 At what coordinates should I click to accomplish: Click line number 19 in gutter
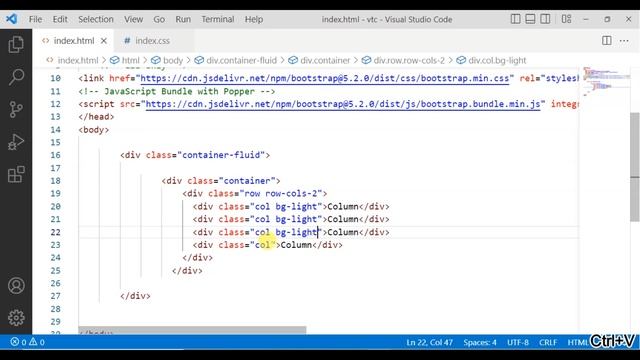pos(56,193)
